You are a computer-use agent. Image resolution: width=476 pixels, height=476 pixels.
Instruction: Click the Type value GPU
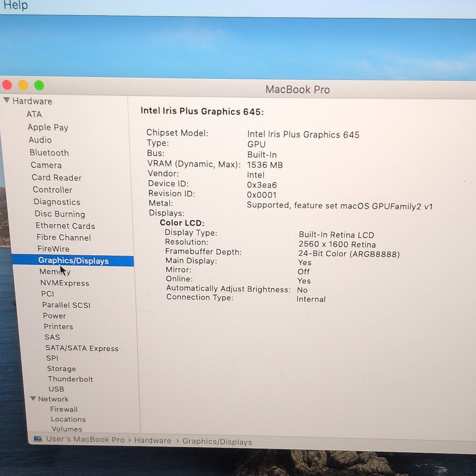(256, 144)
